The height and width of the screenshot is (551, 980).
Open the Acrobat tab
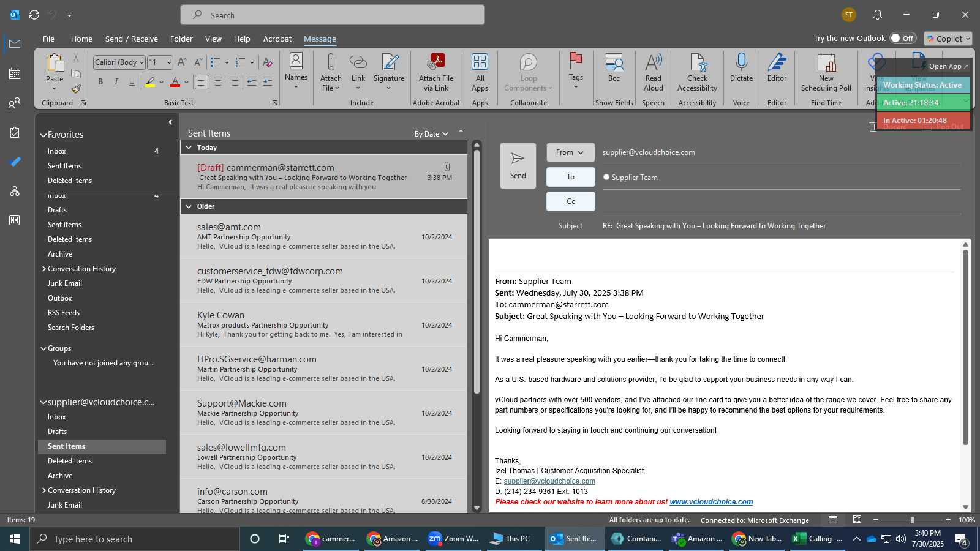coord(277,39)
